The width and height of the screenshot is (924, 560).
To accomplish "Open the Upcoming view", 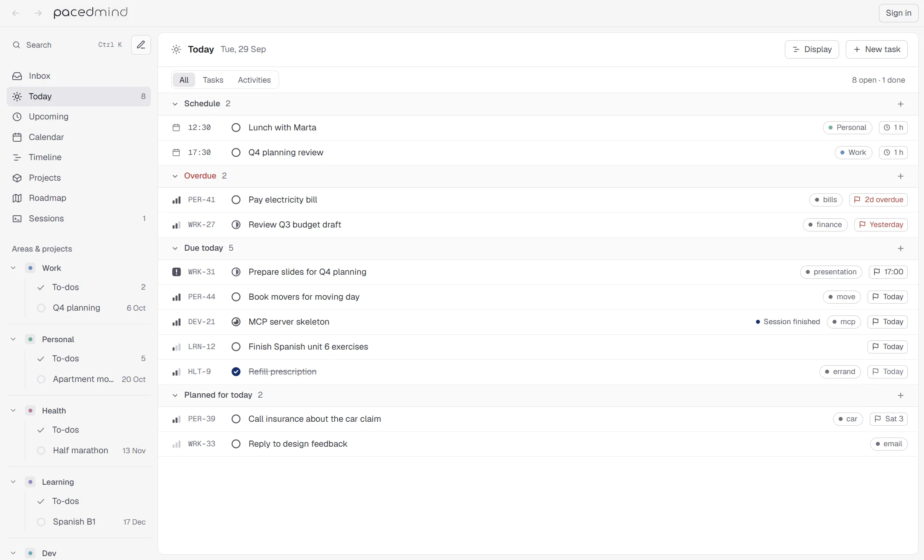I will [79, 116].
